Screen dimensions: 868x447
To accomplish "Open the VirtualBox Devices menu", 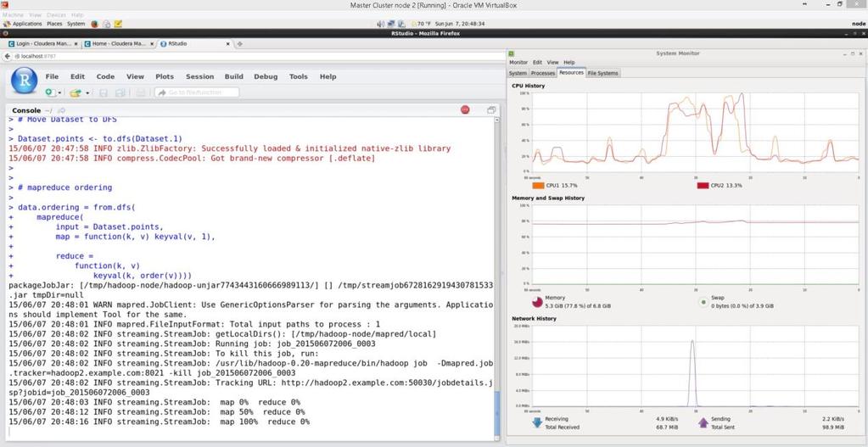I will [56, 15].
